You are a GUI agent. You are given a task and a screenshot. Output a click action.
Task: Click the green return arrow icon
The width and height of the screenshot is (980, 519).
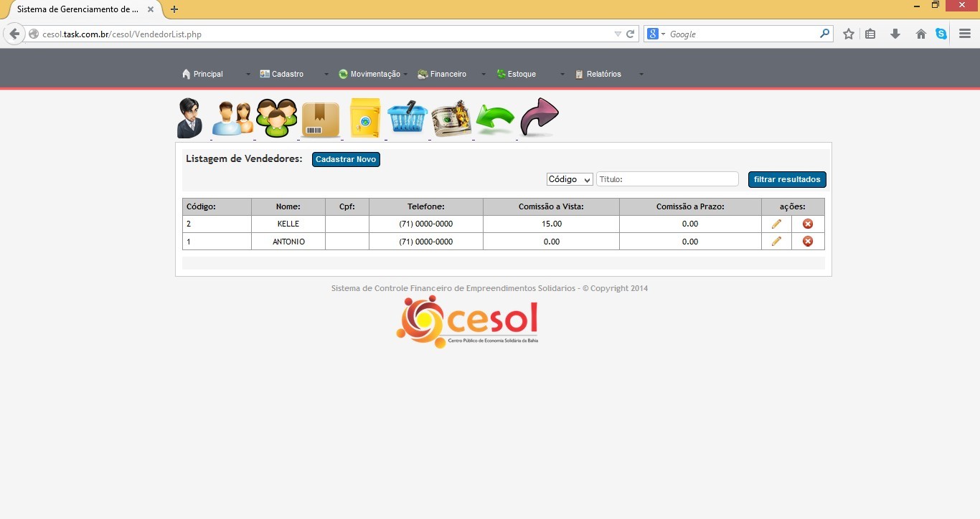[x=496, y=119]
